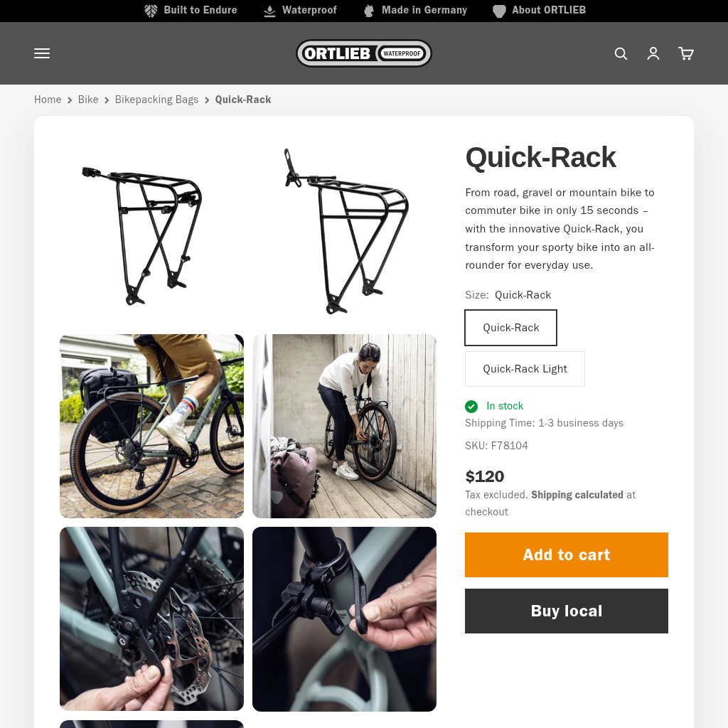Click the search magnifier icon
Viewport: 728px width, 728px height.
pos(621,53)
